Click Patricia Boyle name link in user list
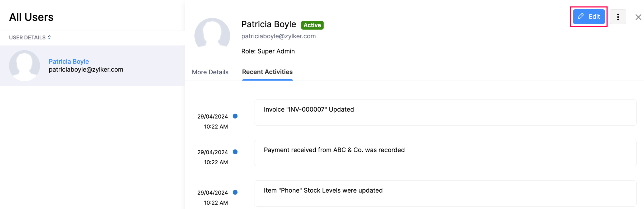Viewport: 644px width, 209px height. [69, 61]
